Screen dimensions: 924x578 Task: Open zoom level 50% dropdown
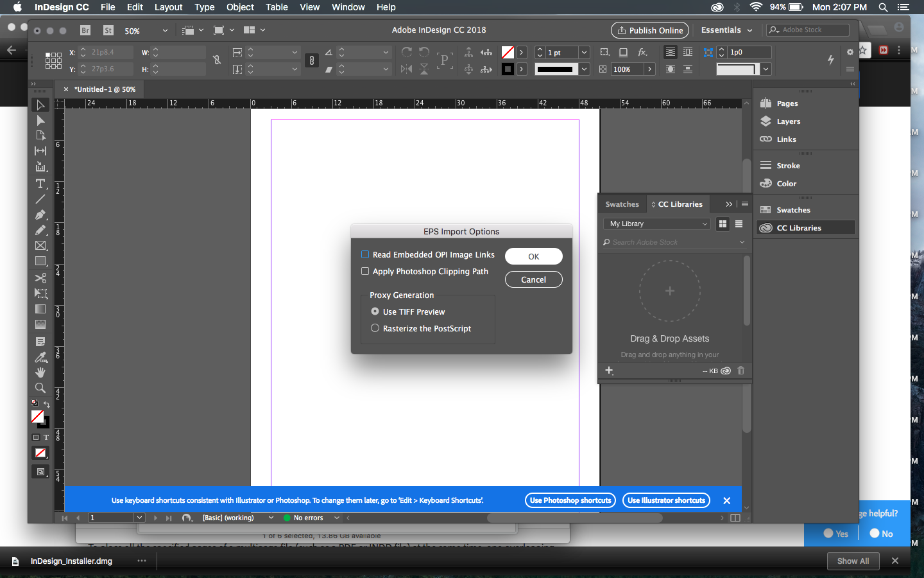pos(165,30)
